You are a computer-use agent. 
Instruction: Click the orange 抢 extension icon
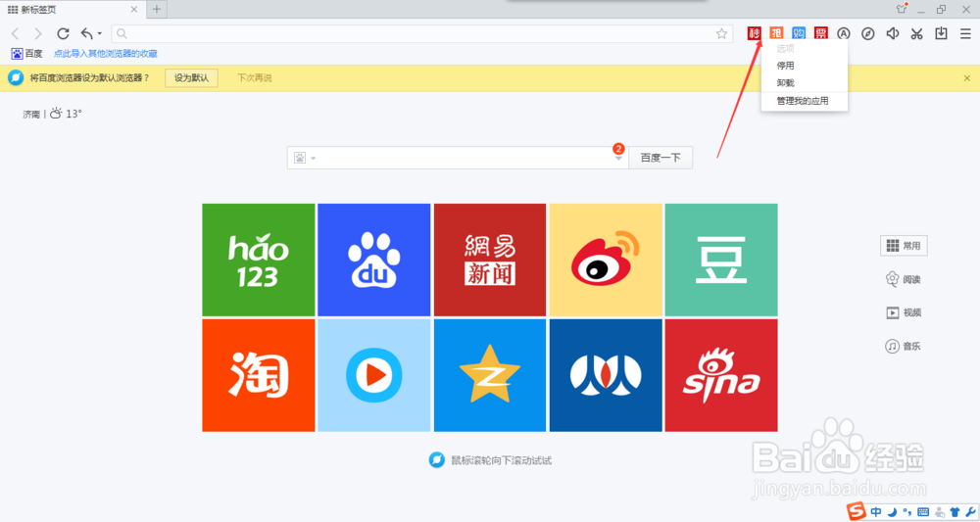[x=776, y=33]
